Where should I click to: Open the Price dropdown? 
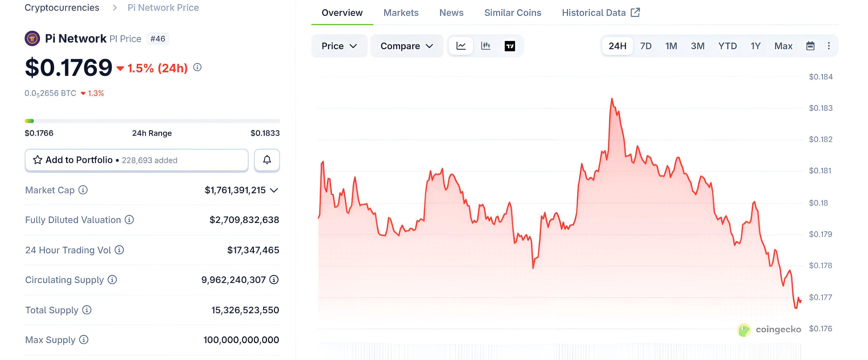[x=339, y=46]
